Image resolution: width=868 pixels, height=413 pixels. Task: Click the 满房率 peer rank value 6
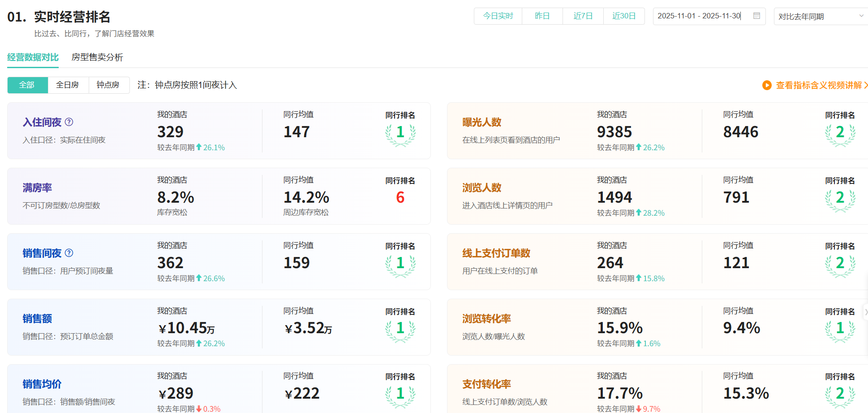pos(400,197)
